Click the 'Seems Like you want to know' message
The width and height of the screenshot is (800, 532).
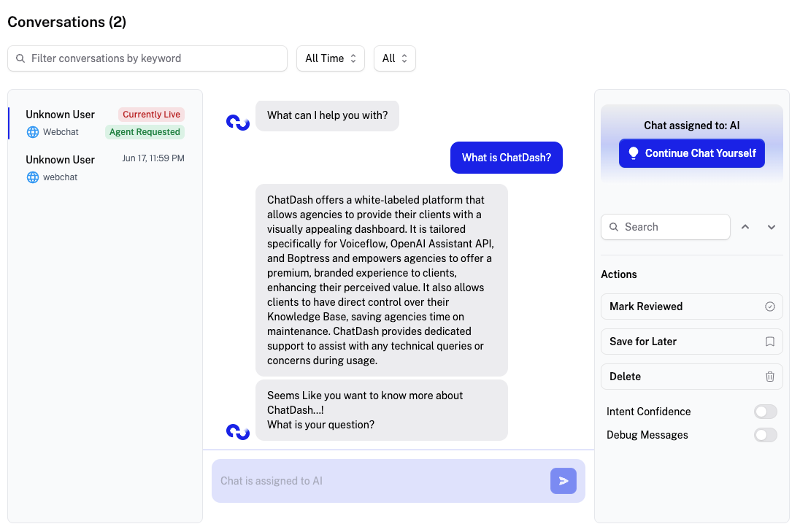(x=382, y=410)
